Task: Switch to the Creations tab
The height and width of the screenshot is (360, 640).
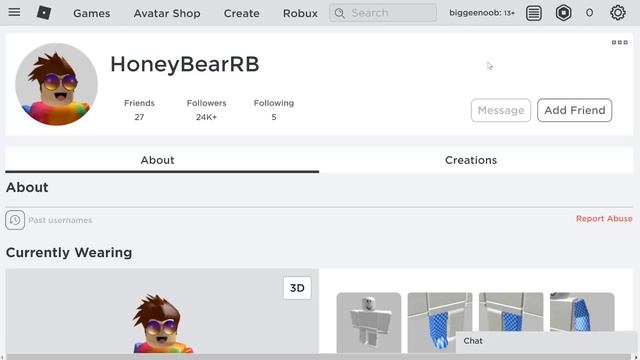Action: coord(471,160)
